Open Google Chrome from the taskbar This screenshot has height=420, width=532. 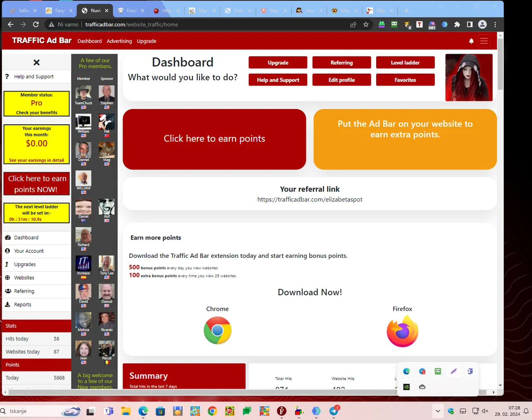[212, 411]
